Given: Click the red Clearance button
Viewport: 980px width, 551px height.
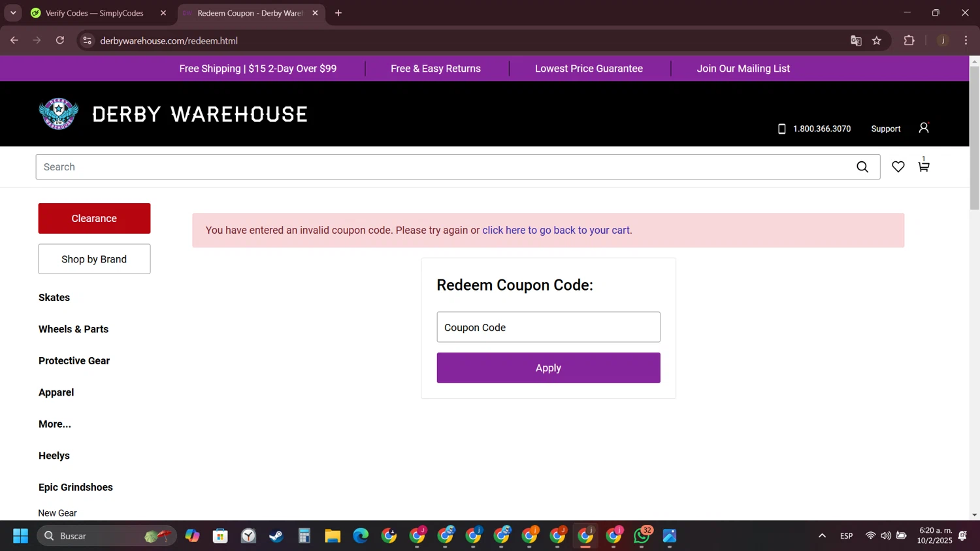Looking at the screenshot, I should (94, 218).
